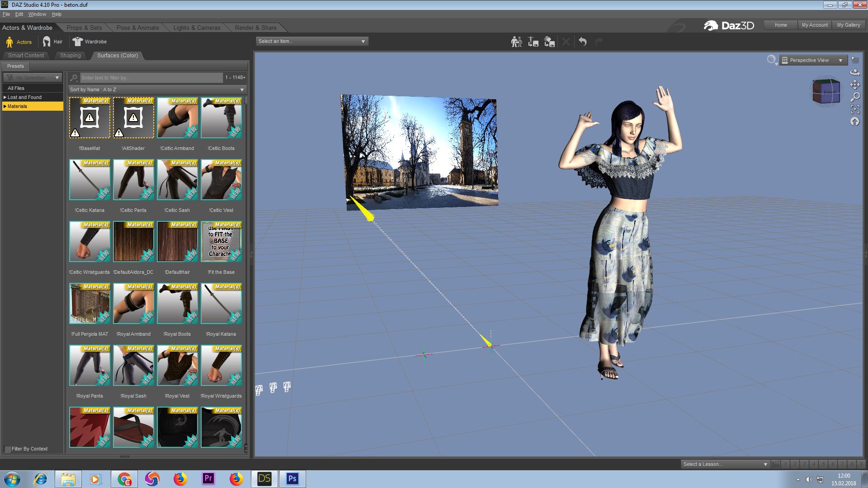Expand the Lost and Found tree item

(5, 97)
